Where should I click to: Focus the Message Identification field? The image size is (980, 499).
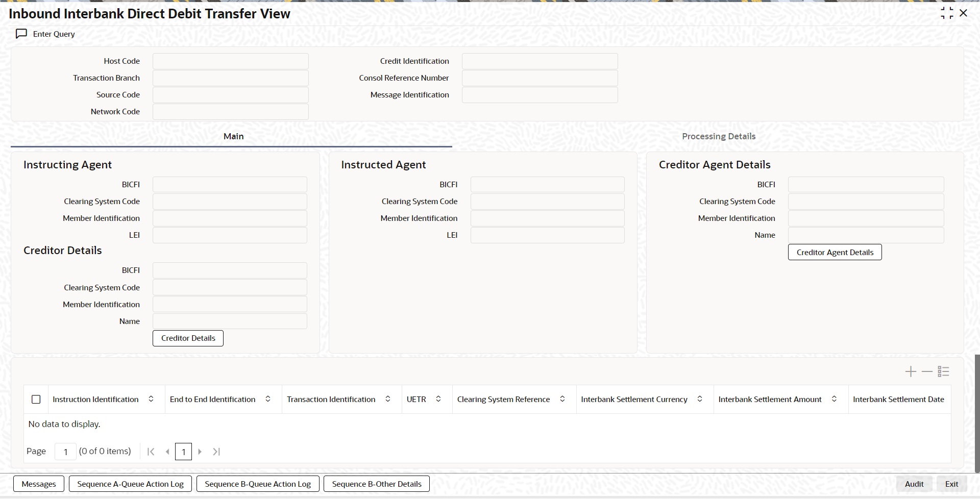point(540,95)
